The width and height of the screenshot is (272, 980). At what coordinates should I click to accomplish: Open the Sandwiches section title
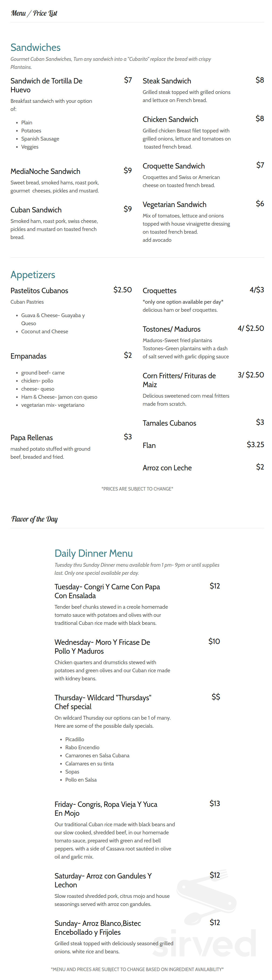(35, 47)
